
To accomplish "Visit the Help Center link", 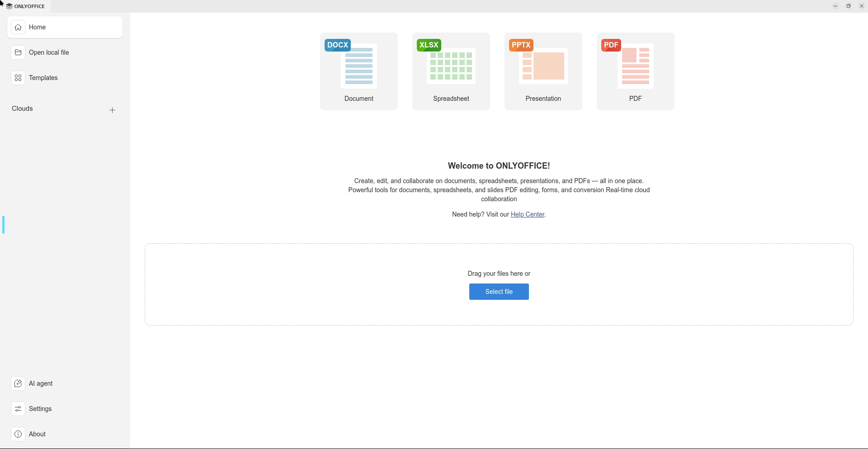I will 527,214.
